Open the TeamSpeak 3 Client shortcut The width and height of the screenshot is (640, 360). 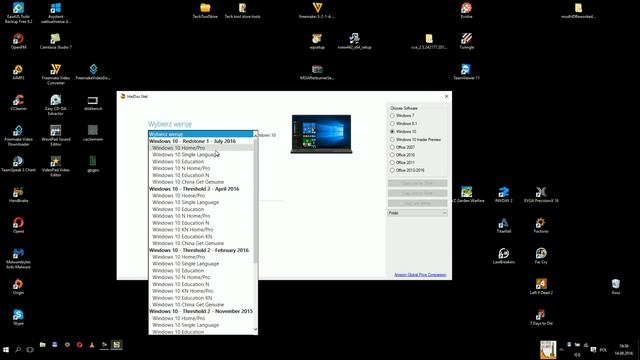[18, 164]
